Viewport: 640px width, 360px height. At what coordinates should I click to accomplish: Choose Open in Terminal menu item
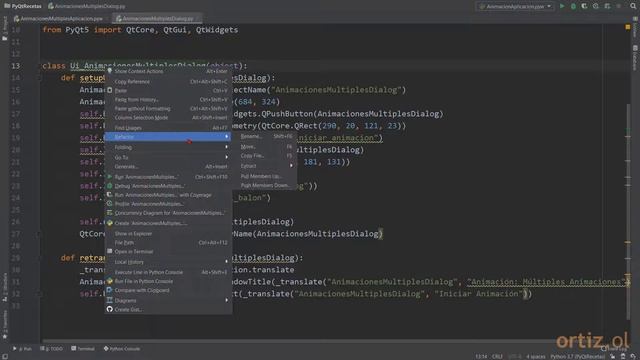pos(168,251)
